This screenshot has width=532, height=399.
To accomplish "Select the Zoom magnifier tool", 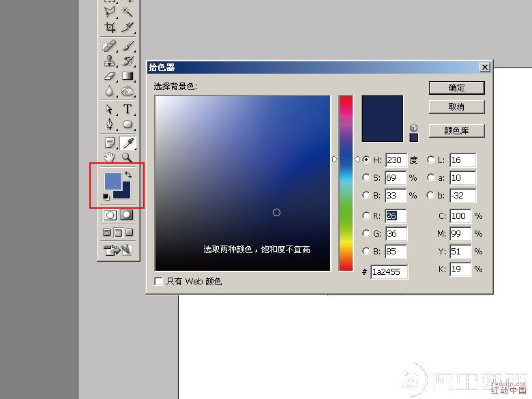I will [x=128, y=157].
